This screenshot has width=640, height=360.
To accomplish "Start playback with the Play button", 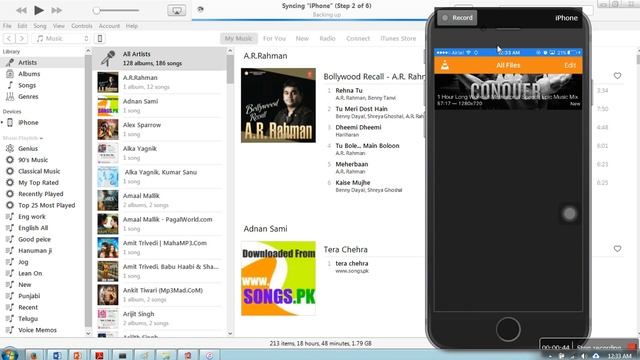I will click(39, 10).
